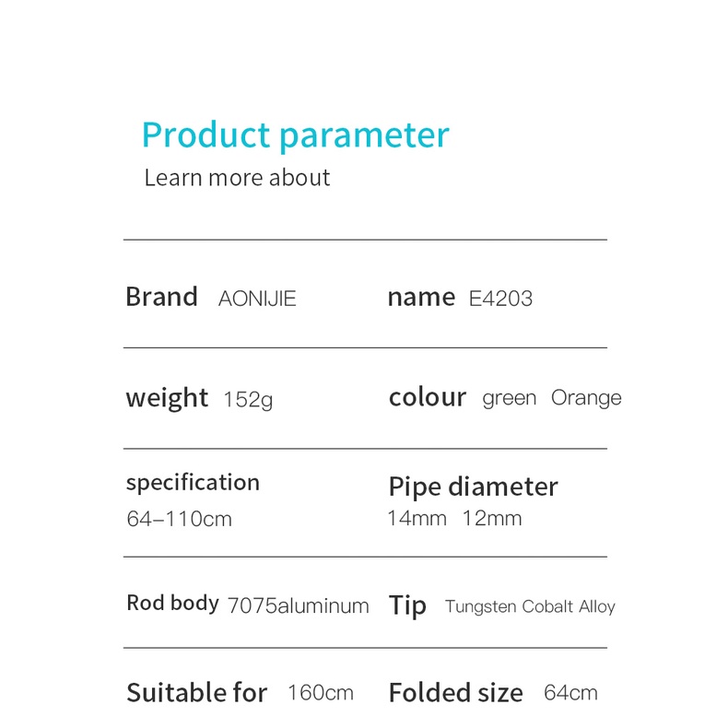Click the Product parameter heading
Viewport: 728px width, 728px height.
295,135
